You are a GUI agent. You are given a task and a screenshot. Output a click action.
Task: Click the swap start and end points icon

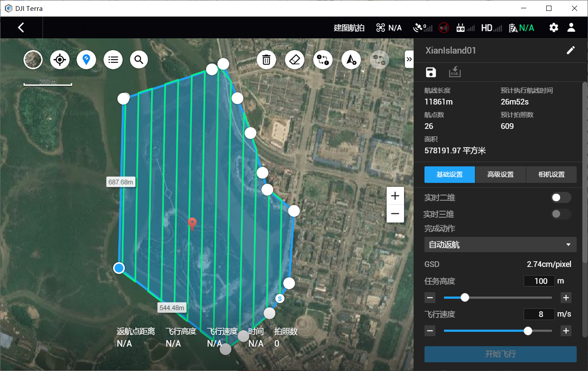(x=323, y=60)
